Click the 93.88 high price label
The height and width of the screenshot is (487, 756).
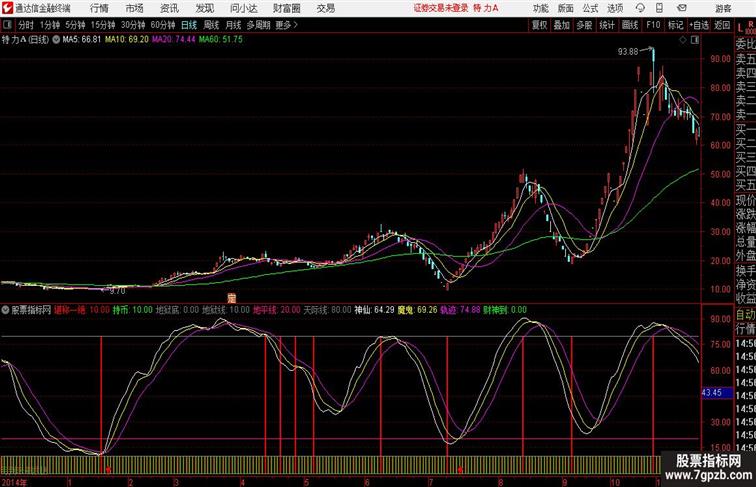(x=628, y=52)
